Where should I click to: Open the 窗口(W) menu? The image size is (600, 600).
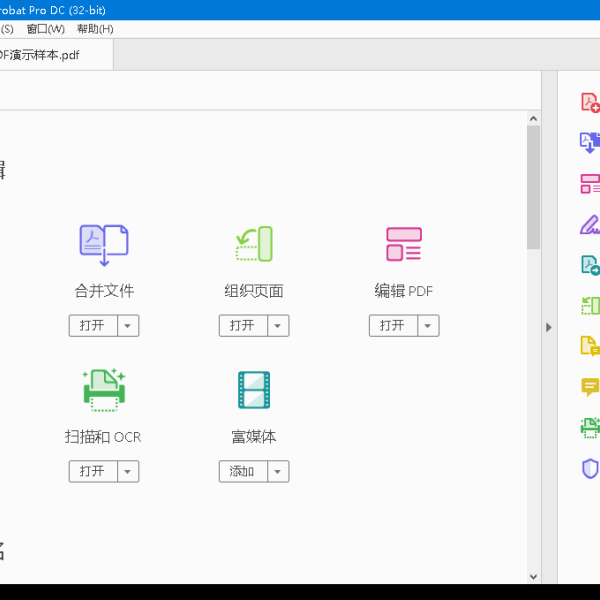pyautogui.click(x=46, y=29)
